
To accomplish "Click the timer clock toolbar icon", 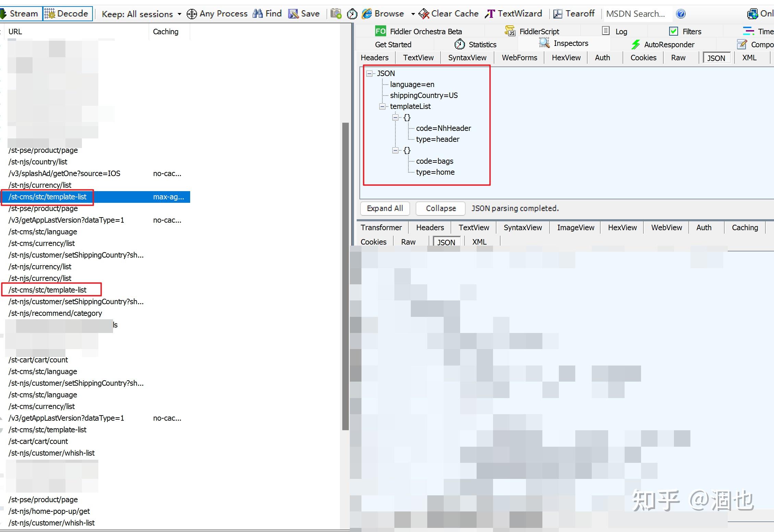I will (x=352, y=14).
